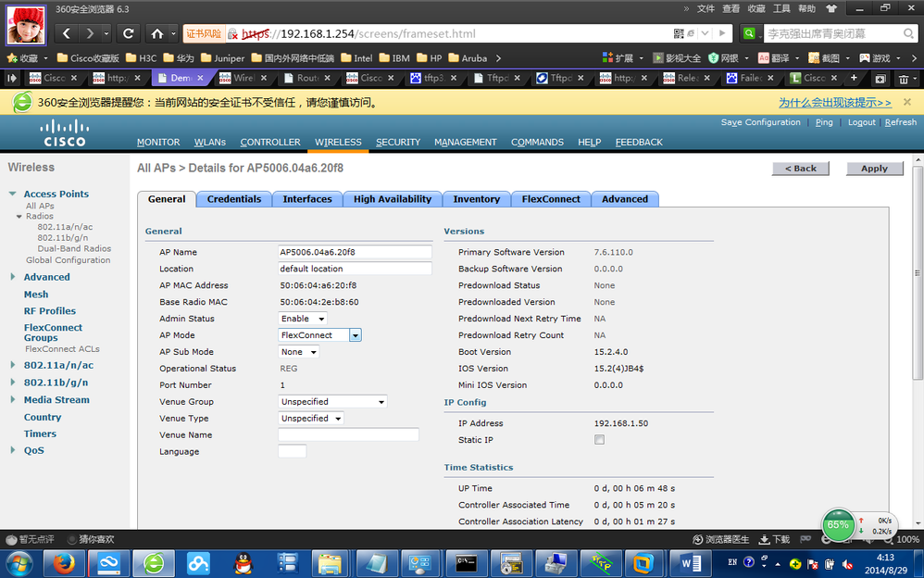Screen dimensions: 924x578
Task: Switch to Word in the taskbar
Action: point(690,564)
